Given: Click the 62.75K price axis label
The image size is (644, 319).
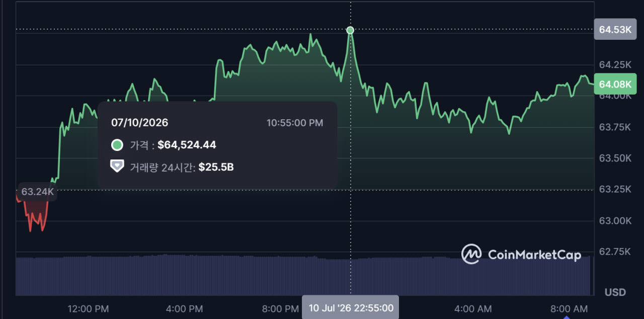Looking at the screenshot, I should [615, 252].
